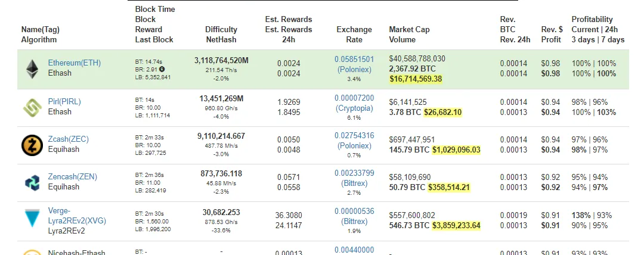Image resolution: width=644 pixels, height=255 pixels.
Task: Select highlighted volume $358,514.21
Action: click(x=449, y=188)
